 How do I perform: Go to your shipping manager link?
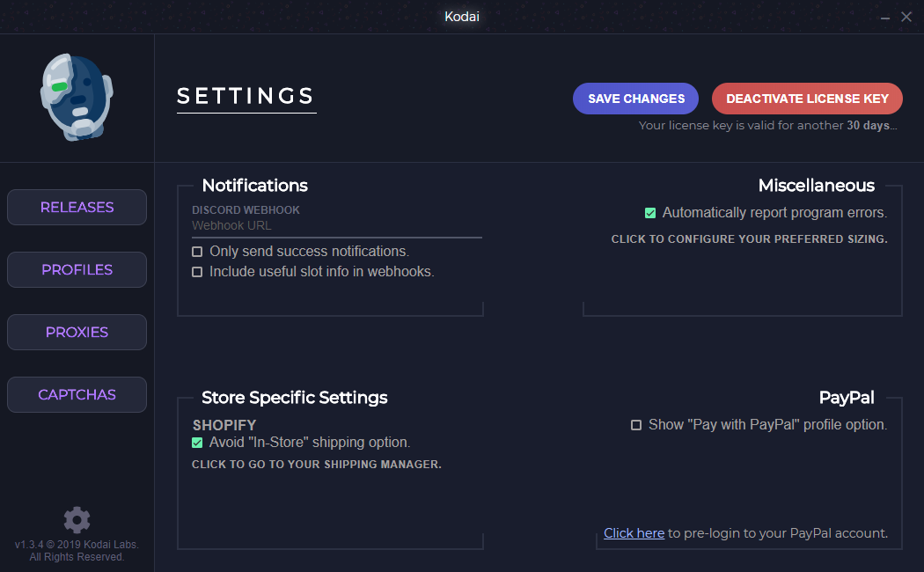pyautogui.click(x=317, y=464)
